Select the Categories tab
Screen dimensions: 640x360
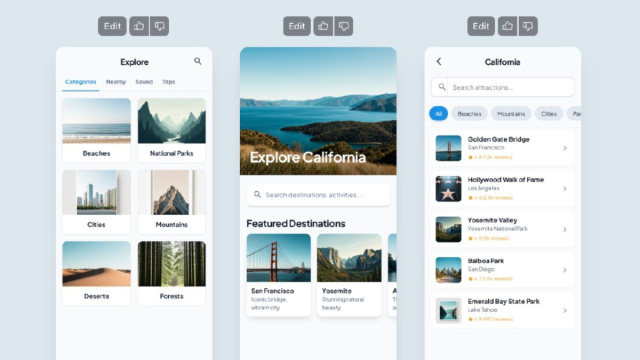point(80,82)
